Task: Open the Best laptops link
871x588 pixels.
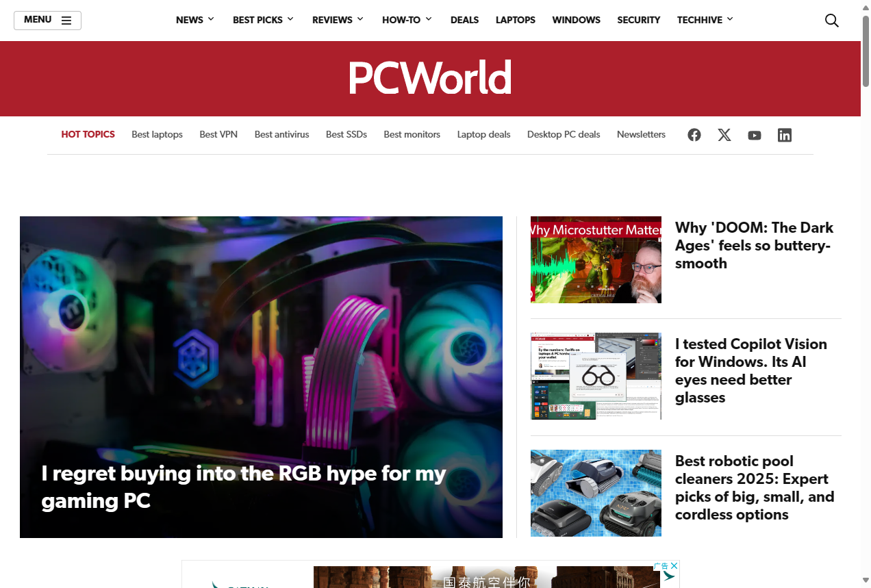Action: tap(157, 135)
